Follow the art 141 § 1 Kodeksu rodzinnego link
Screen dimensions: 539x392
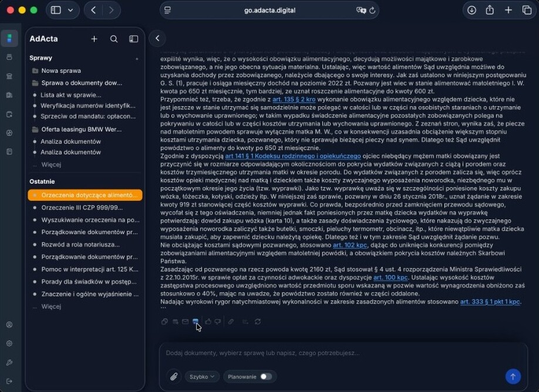click(293, 156)
